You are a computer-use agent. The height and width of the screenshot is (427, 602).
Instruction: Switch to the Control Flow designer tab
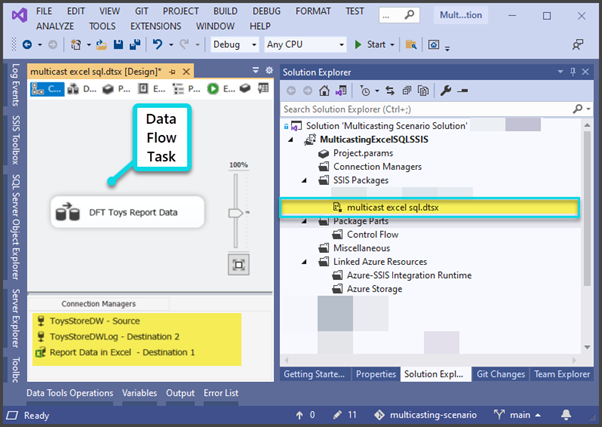[47, 89]
